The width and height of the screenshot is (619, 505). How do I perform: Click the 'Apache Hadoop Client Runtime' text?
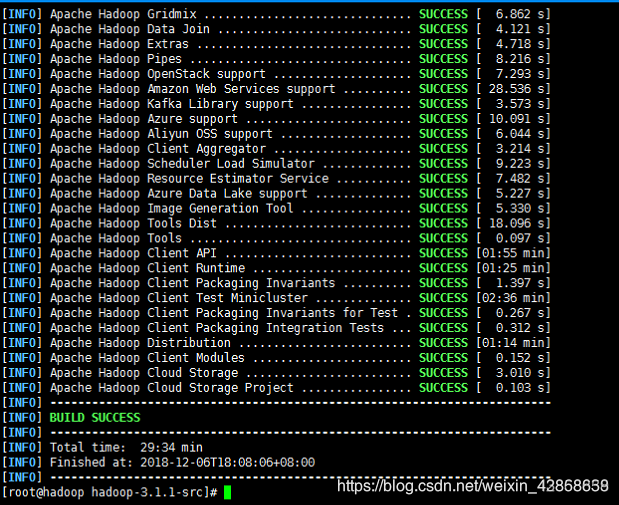click(x=147, y=268)
